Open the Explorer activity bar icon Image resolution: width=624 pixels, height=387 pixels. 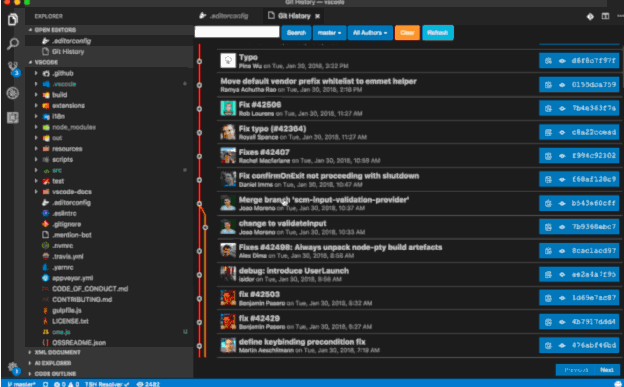point(13,19)
